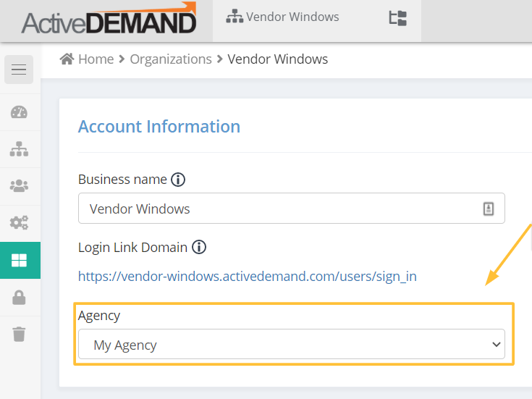This screenshot has height=399, width=532.
Task: Click the Login Link Domain info icon
Action: pyautogui.click(x=199, y=247)
